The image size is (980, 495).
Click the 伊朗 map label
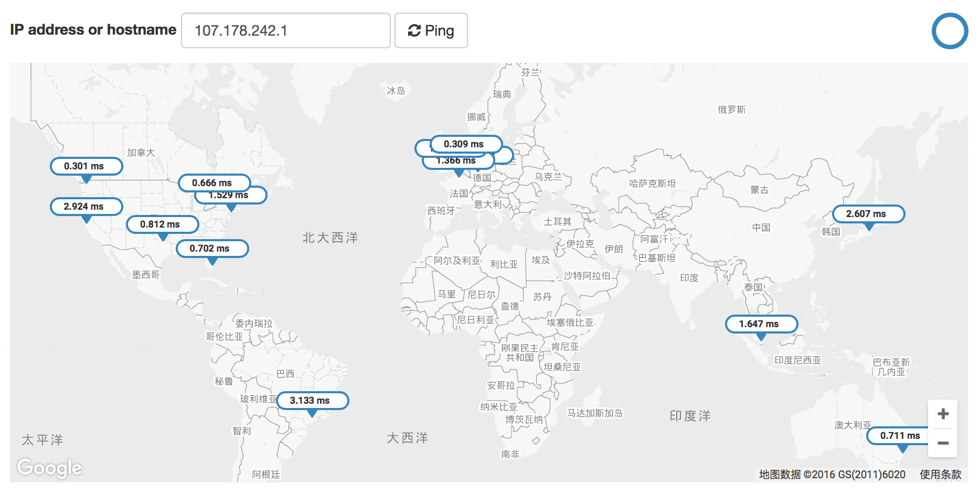coord(614,249)
